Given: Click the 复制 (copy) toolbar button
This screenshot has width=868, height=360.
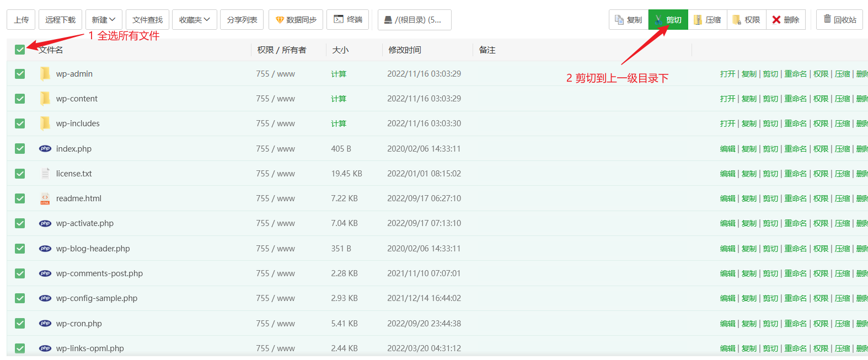Looking at the screenshot, I should tap(629, 20).
